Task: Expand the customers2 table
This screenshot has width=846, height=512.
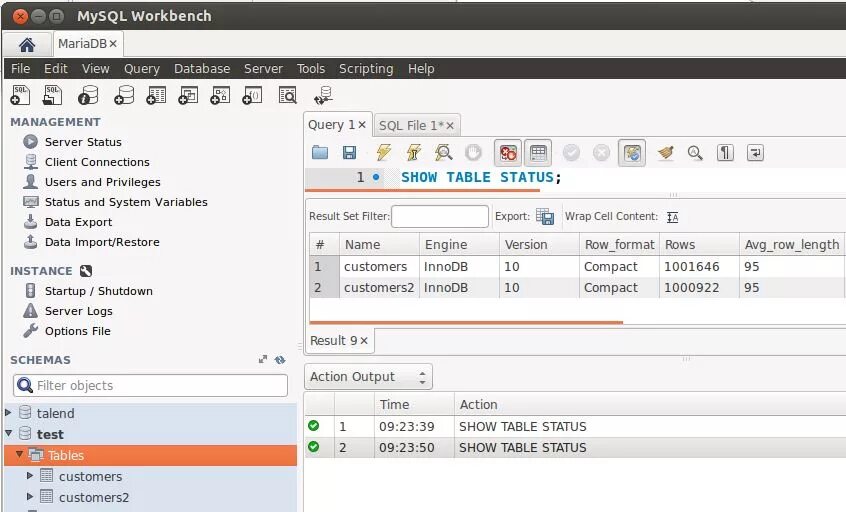Action: point(30,496)
